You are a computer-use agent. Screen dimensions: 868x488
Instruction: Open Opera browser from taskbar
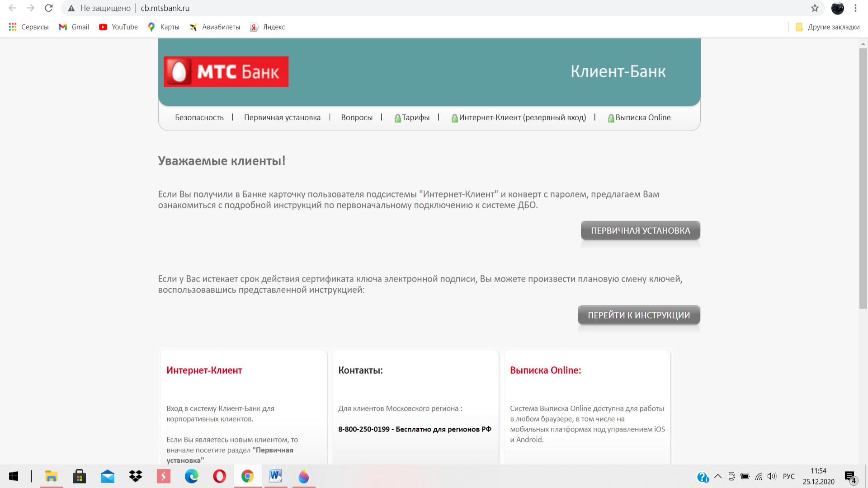[219, 476]
